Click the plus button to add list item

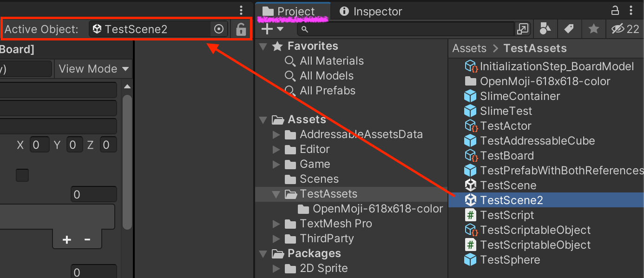(67, 239)
